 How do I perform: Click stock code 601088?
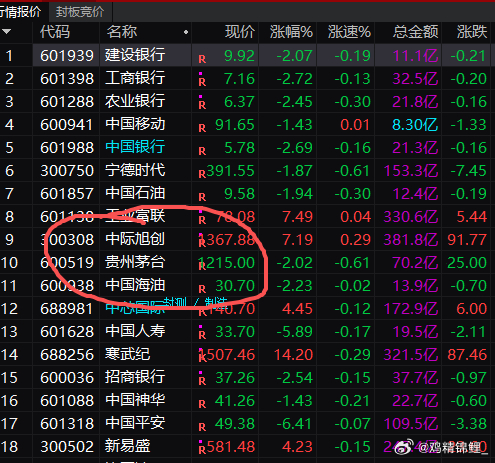(67, 401)
